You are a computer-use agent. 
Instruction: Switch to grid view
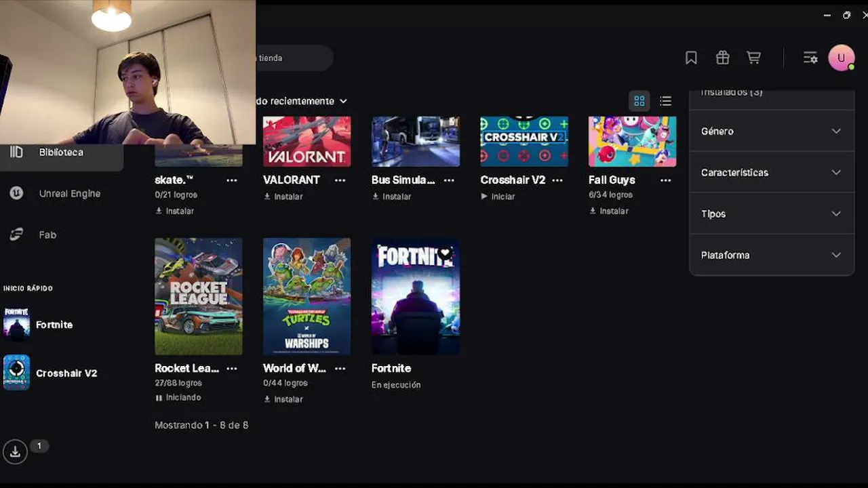click(x=639, y=101)
